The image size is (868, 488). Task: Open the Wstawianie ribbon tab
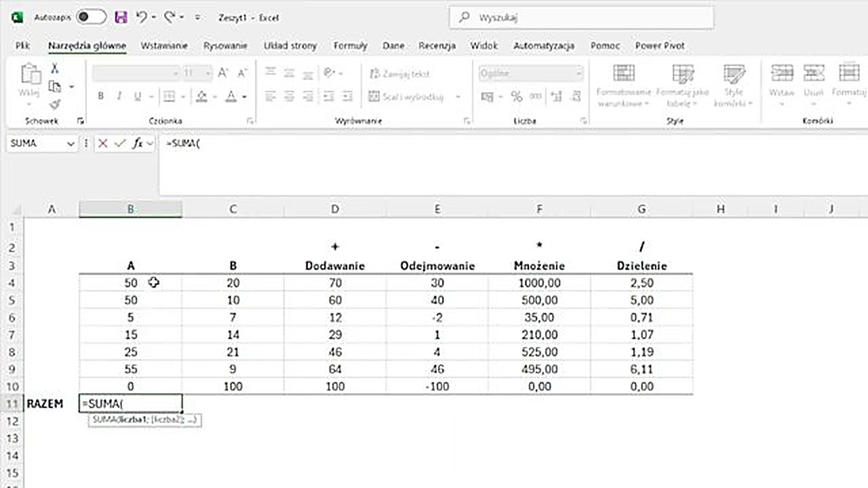(x=164, y=45)
